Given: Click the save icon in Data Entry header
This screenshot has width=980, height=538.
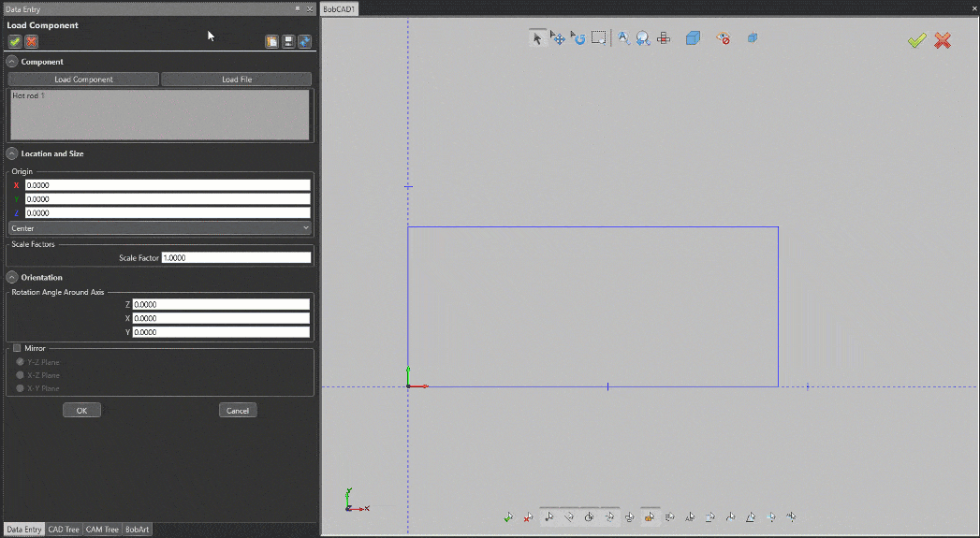Looking at the screenshot, I should pyautogui.click(x=288, y=41).
